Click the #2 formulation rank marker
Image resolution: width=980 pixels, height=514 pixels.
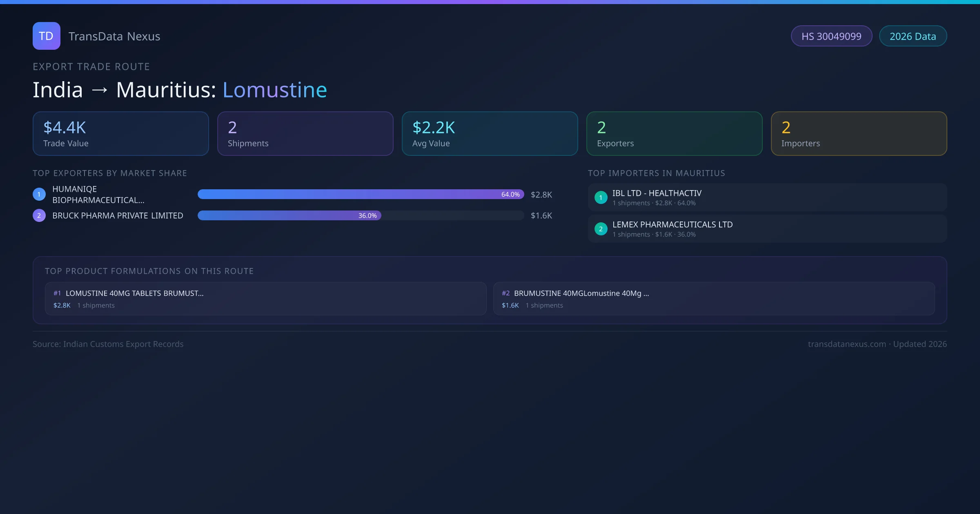point(506,293)
